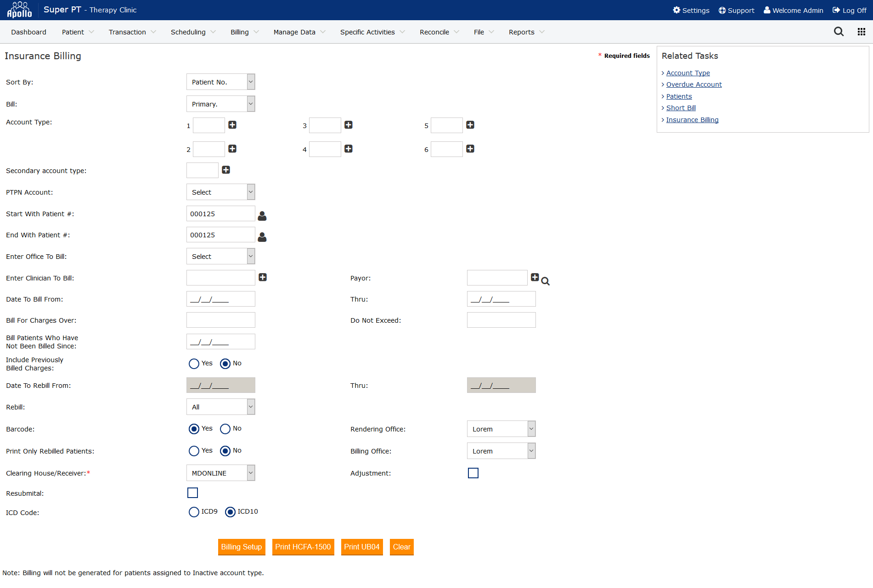
Task: Select the ICD9 radio option
Action: click(194, 512)
